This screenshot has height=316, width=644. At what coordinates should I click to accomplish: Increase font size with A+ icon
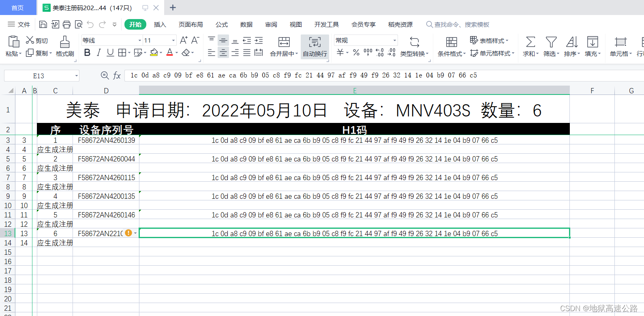[184, 40]
